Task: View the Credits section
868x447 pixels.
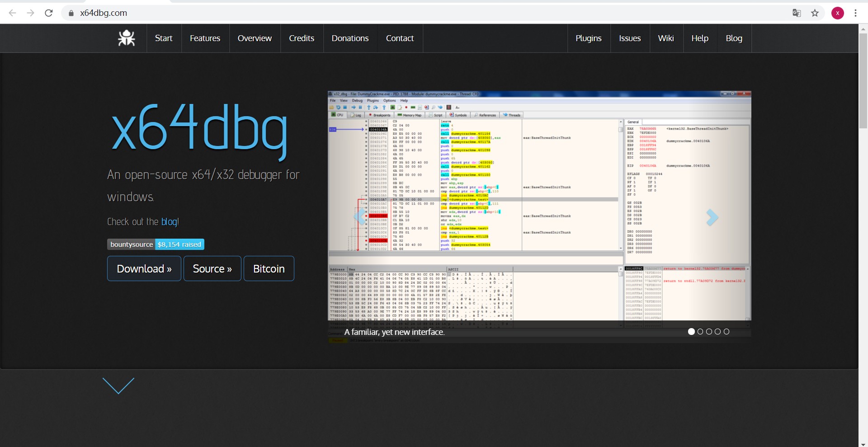Action: 302,38
